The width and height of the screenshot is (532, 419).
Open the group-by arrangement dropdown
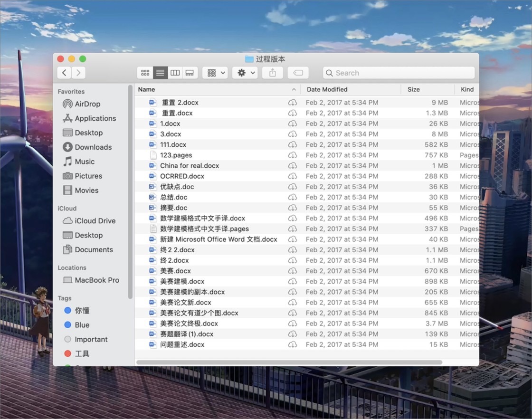[x=215, y=73]
